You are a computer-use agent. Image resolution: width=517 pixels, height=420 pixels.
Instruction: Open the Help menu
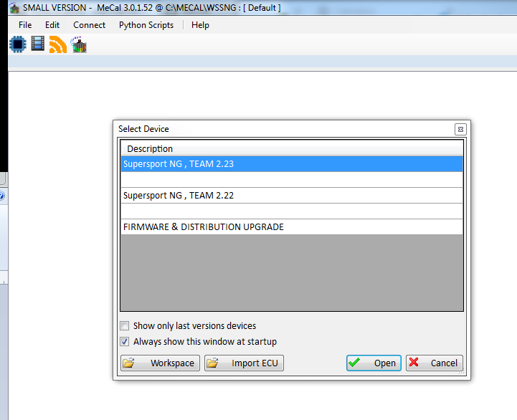(x=200, y=25)
